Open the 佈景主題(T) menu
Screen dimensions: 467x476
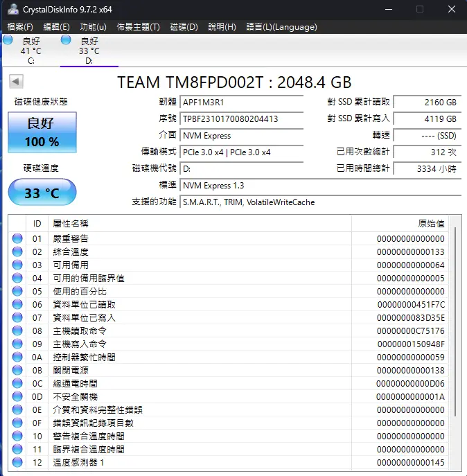pyautogui.click(x=138, y=27)
